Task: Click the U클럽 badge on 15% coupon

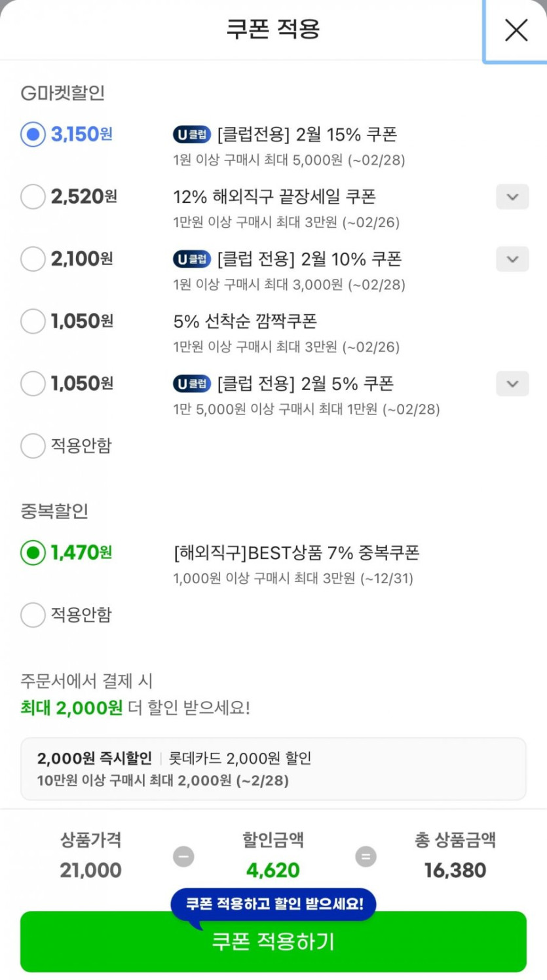Action: pos(192,135)
